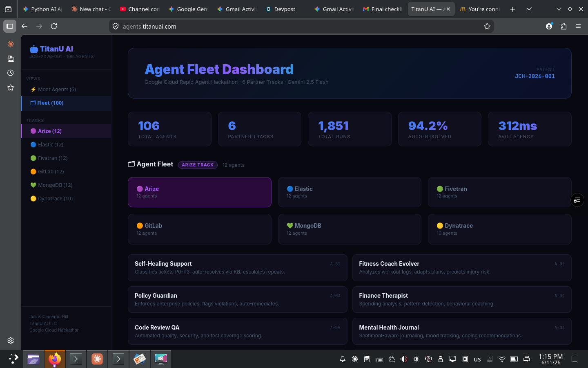588x368 pixels.
Task: Toggle the browser sidebar button
Action: (10, 26)
